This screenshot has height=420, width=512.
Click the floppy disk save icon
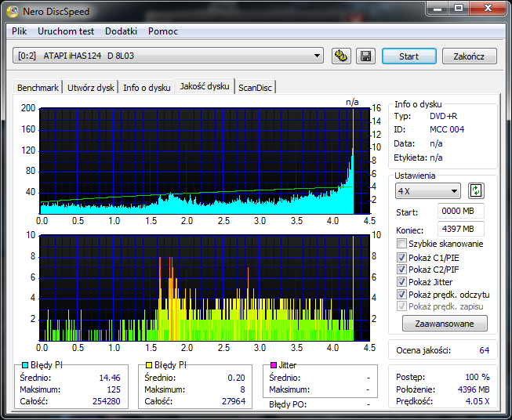[365, 56]
